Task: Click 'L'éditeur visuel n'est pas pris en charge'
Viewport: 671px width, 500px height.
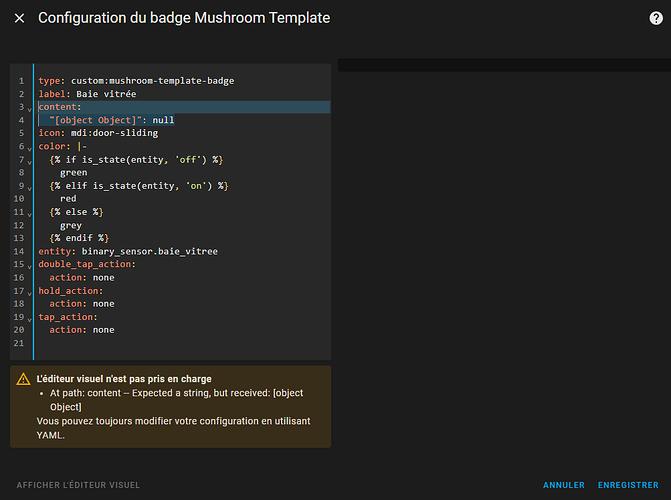Action: [124, 379]
